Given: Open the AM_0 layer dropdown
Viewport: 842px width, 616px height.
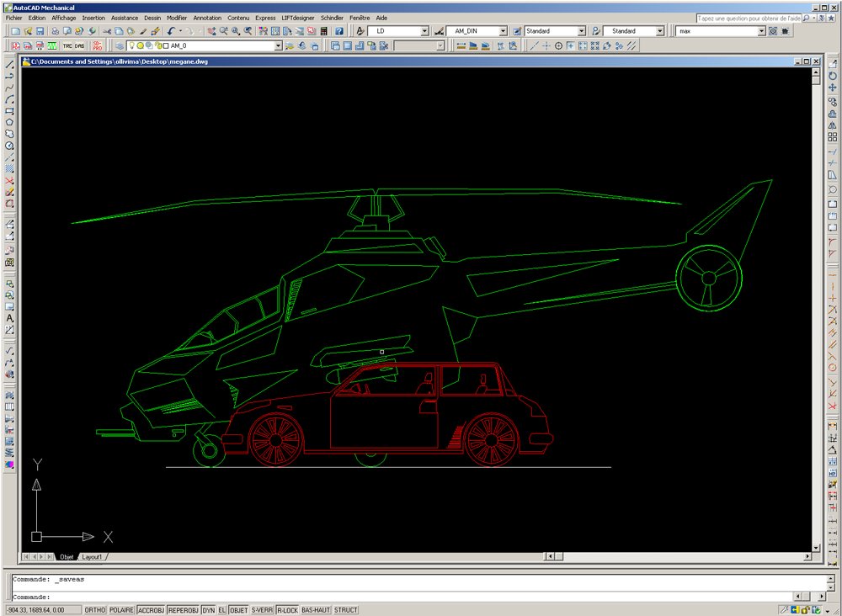Looking at the screenshot, I should point(278,46).
